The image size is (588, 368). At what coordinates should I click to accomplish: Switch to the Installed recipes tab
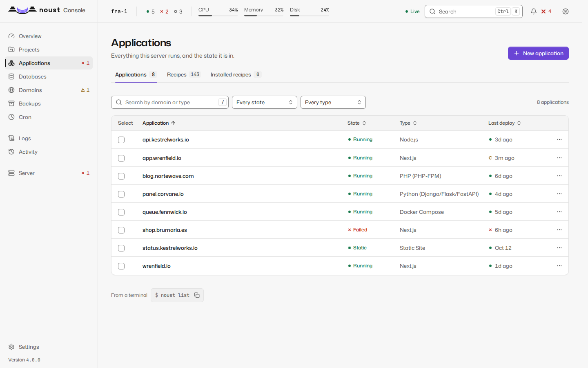(x=236, y=74)
